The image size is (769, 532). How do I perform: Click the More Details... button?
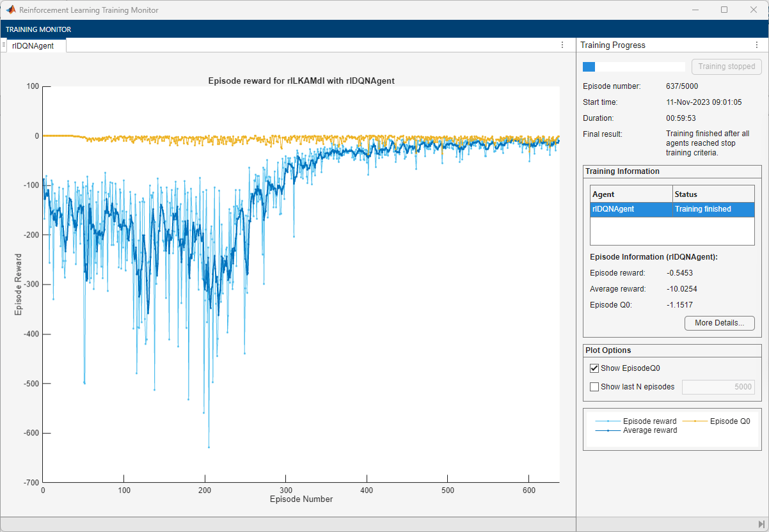click(x=719, y=323)
